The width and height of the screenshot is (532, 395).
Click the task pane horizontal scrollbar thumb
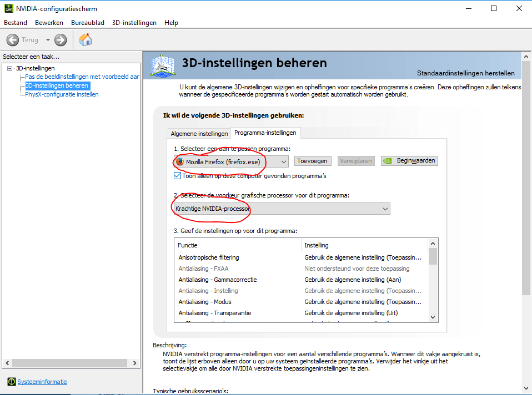click(x=69, y=363)
